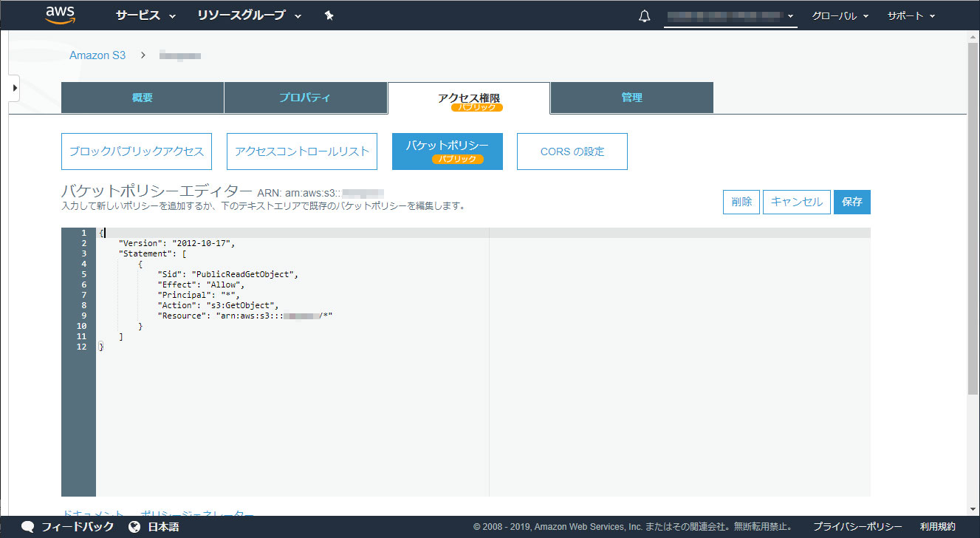
Task: Click the pin shortcut icon
Action: click(x=329, y=16)
